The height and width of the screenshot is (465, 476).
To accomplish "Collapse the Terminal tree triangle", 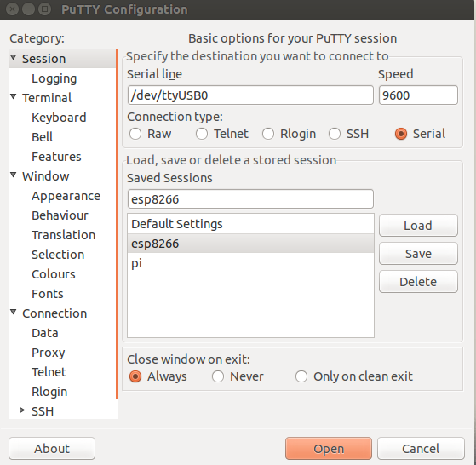I will pyautogui.click(x=13, y=96).
